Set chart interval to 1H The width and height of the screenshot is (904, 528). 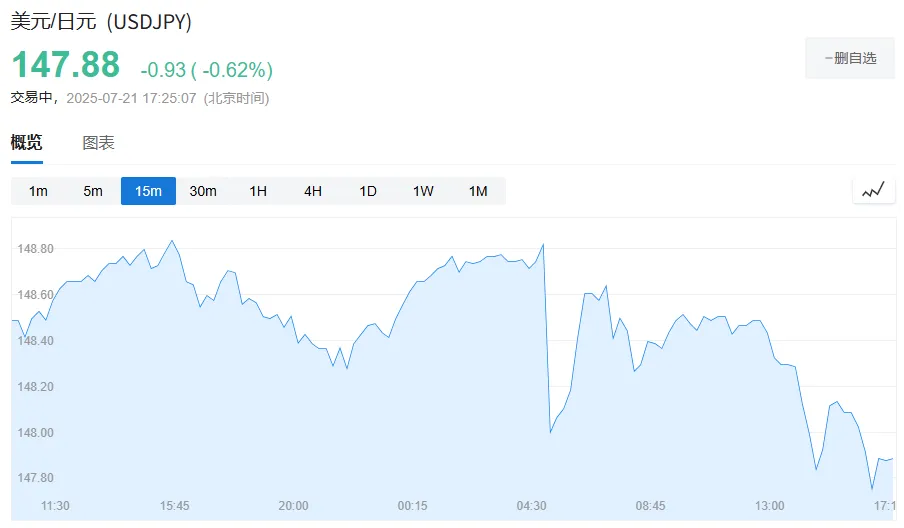pyautogui.click(x=258, y=191)
